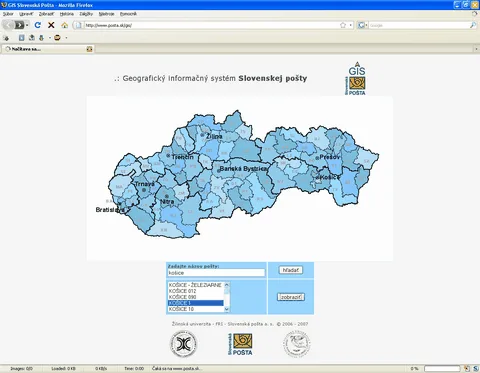Image resolution: width=480 pixels, height=373 pixels.
Task: Select highlighted 'KOŠICE 1' in the list
Action: tap(195, 303)
